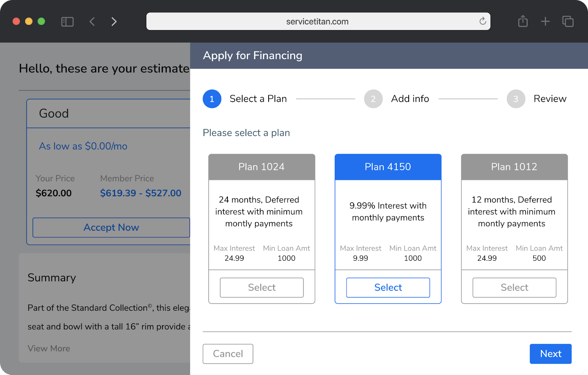Image resolution: width=588 pixels, height=375 pixels.
Task: Click the green zoom traffic light
Action: tap(40, 21)
